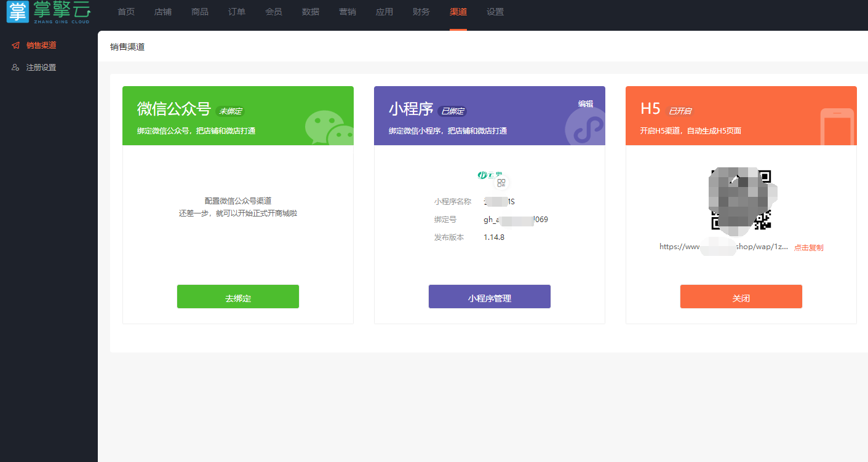Go to the 应用 menu
This screenshot has width=868, height=462.
point(384,12)
